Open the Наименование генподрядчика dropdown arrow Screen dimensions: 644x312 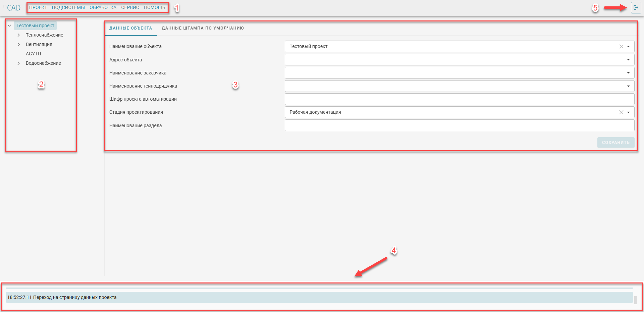coord(628,86)
